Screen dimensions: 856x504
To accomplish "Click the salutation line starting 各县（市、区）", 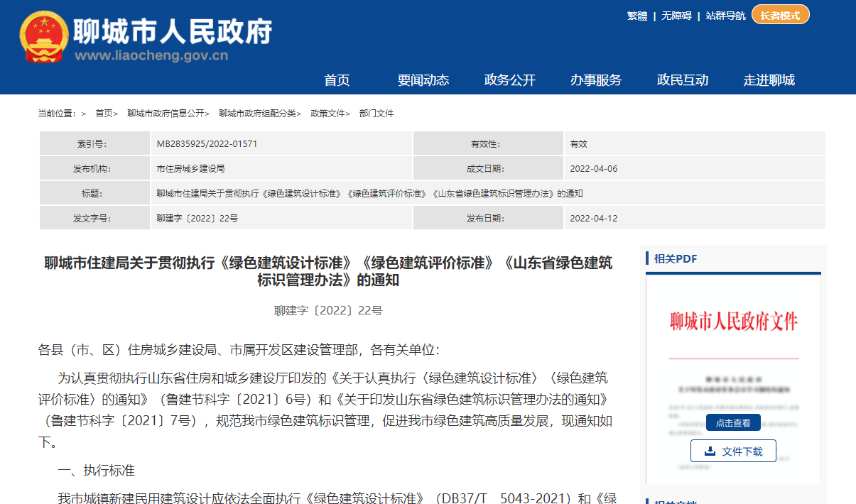I will 239,349.
